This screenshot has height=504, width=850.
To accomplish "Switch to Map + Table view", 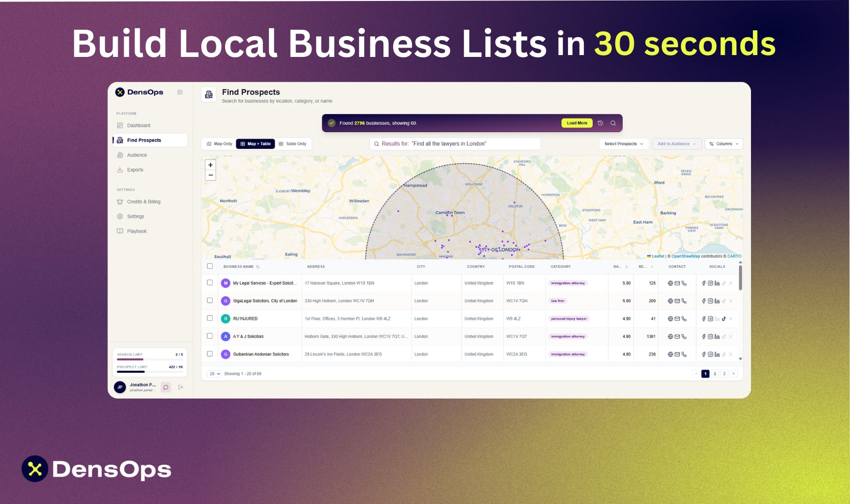I will (x=255, y=144).
